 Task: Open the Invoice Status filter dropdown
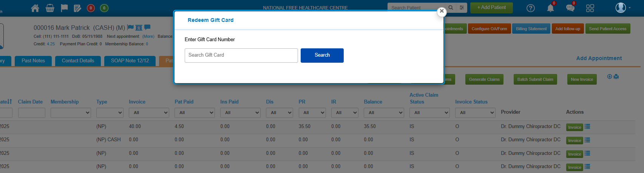475,113
